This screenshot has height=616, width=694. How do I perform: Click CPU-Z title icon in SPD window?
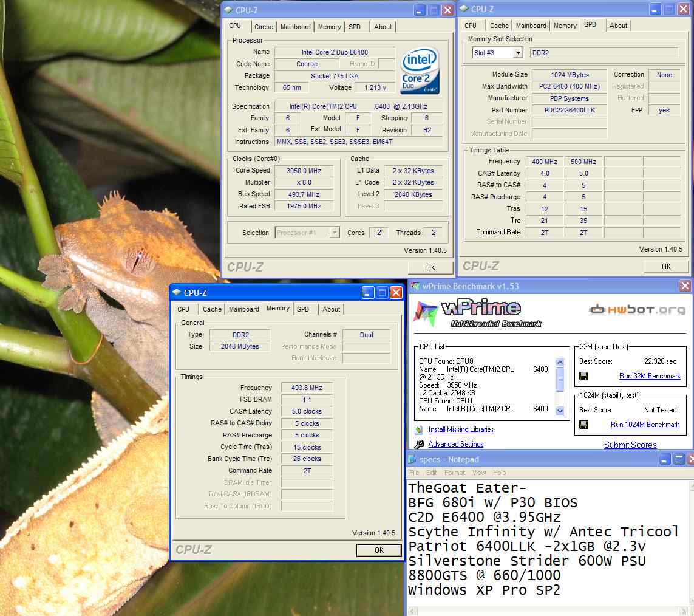tap(464, 9)
